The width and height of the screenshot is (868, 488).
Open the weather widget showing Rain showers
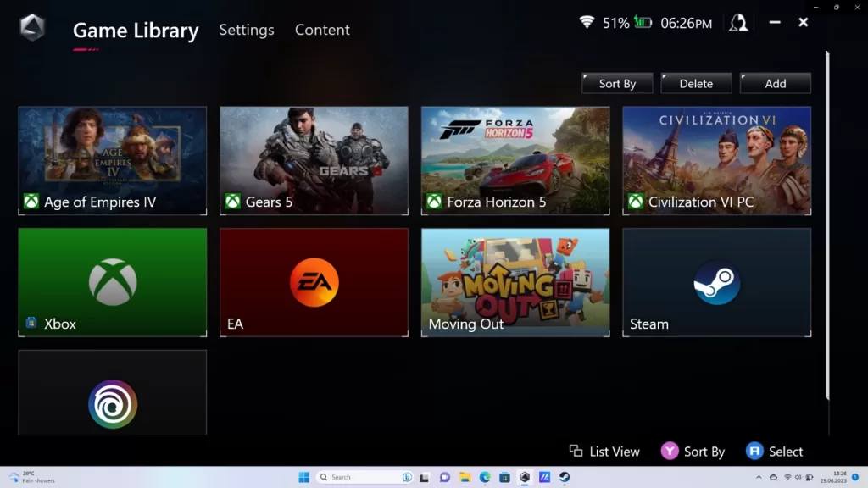tap(32, 477)
